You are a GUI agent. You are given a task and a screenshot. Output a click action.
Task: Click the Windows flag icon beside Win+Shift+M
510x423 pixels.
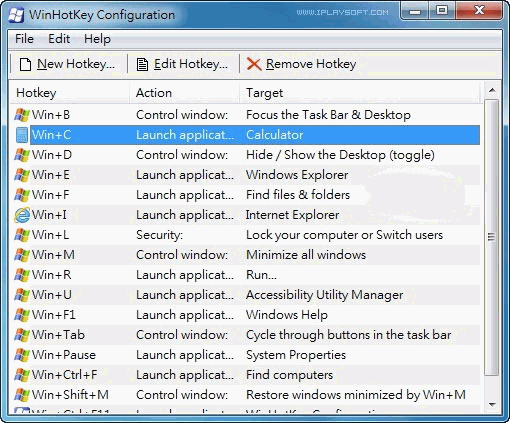(22, 395)
